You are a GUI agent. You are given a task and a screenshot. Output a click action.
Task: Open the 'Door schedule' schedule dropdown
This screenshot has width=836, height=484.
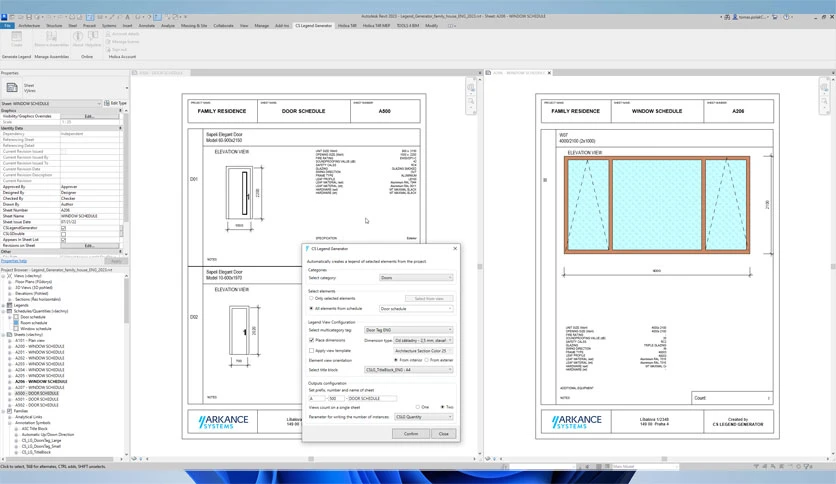[416, 309]
